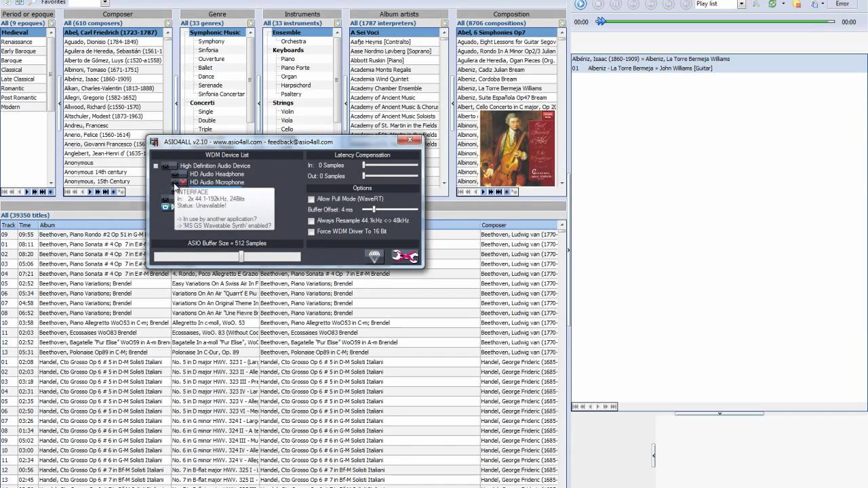This screenshot has width=868, height=488.
Task: Click the parachute load-defaults icon in ASIO4ALL
Action: [375, 256]
